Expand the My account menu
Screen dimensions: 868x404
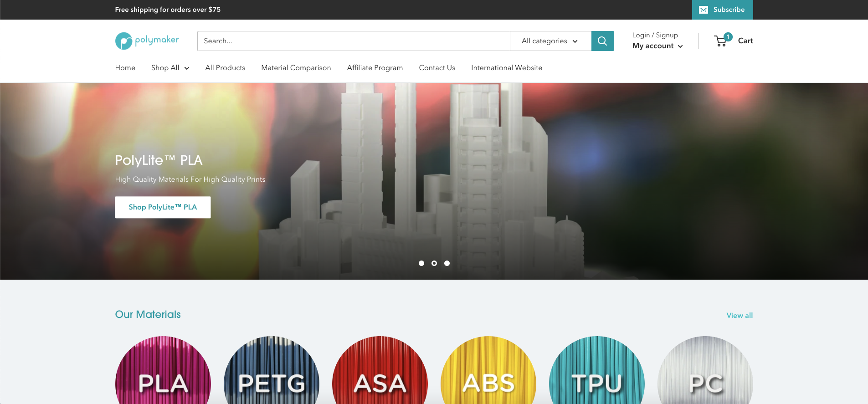pyautogui.click(x=657, y=46)
